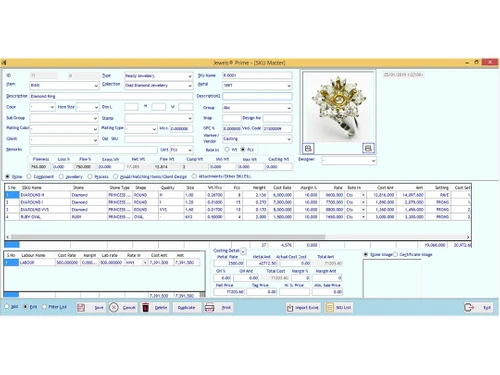Click the Cancel circle-X icon
500x375 pixels.
pyautogui.click(x=113, y=307)
